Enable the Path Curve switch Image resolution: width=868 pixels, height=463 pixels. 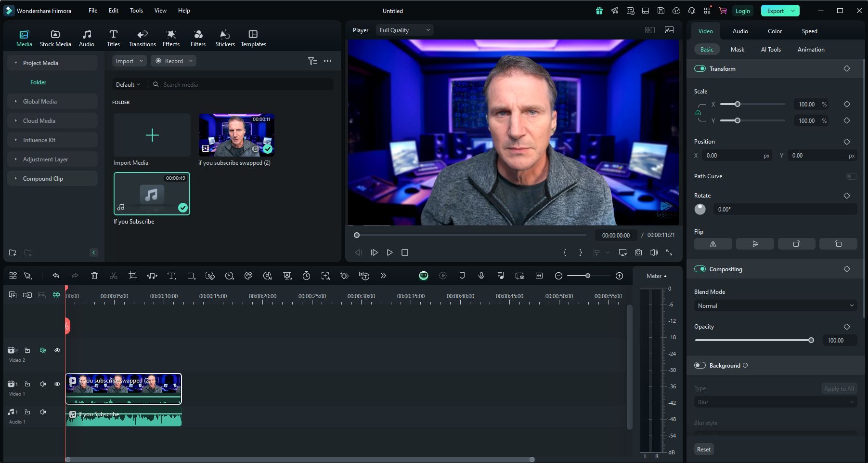(x=851, y=176)
